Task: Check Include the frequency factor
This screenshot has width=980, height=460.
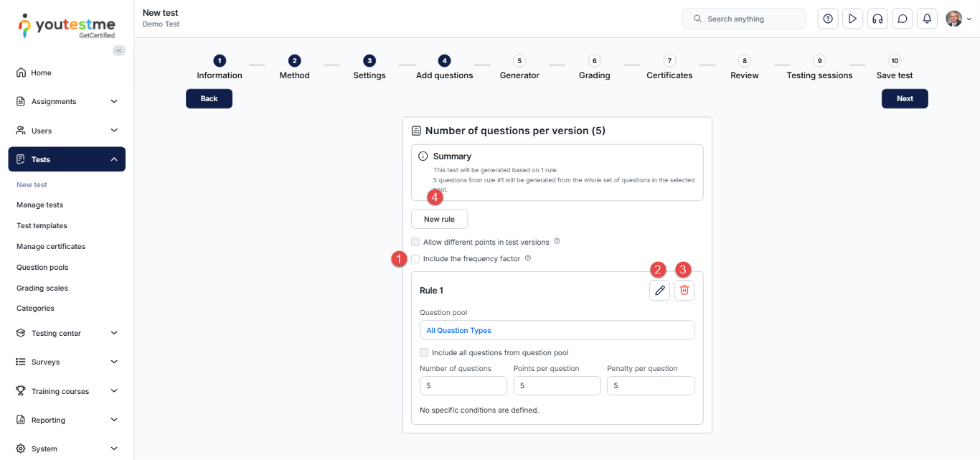Action: 415,258
